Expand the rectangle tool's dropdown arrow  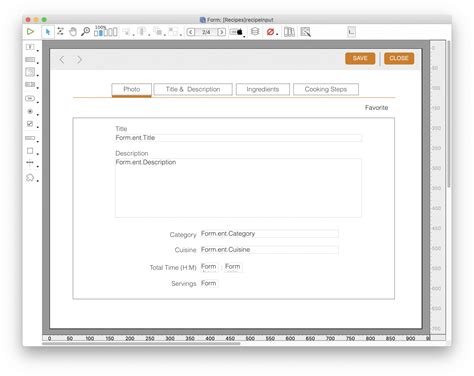pos(38,154)
